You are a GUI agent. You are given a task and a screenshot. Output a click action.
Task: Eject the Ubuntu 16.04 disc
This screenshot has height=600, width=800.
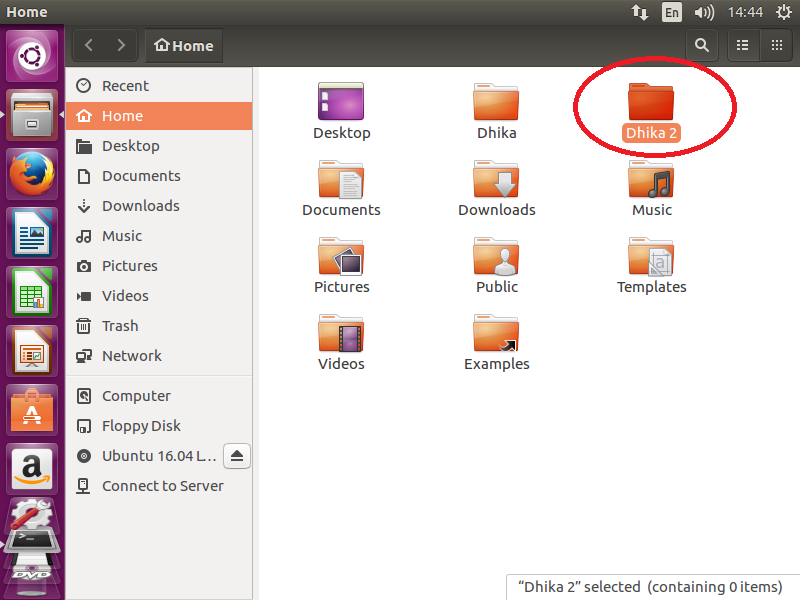click(237, 456)
